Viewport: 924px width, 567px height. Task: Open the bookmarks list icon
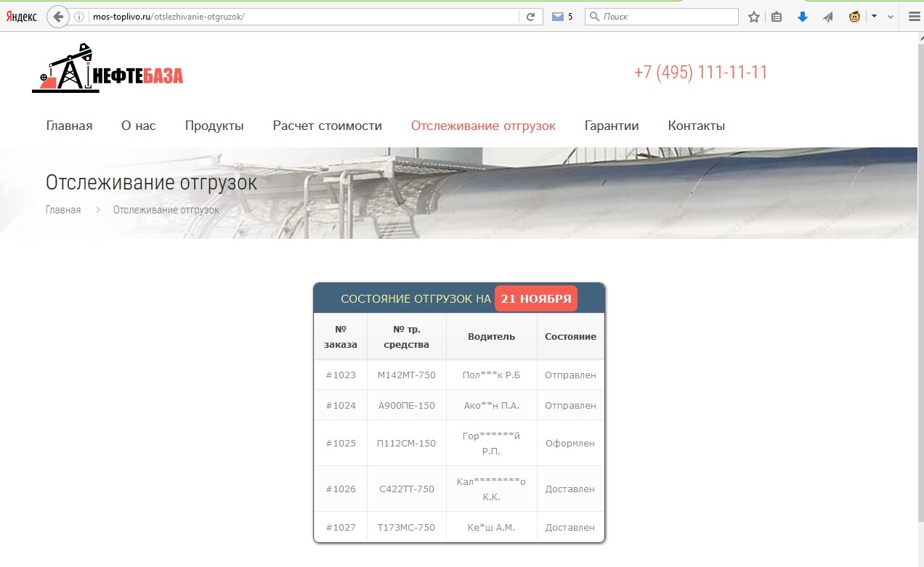777,17
